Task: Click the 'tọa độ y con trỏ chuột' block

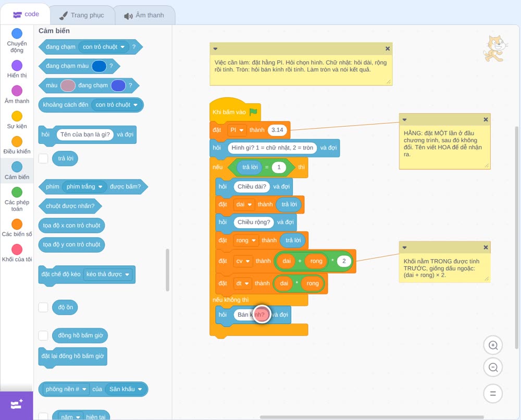Action: click(71, 244)
